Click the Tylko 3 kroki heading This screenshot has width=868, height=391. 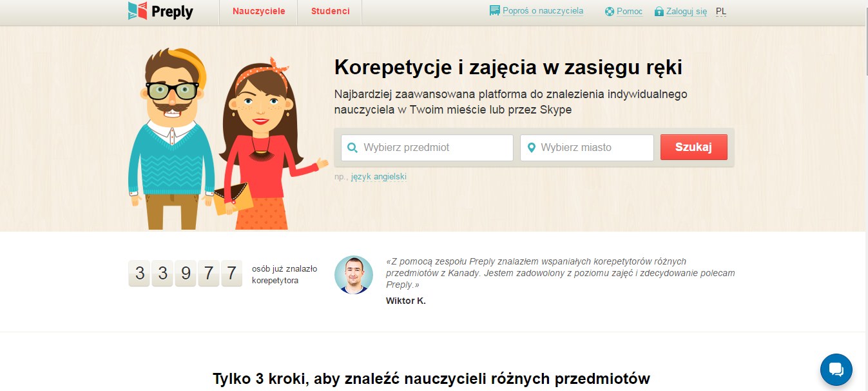click(431, 379)
